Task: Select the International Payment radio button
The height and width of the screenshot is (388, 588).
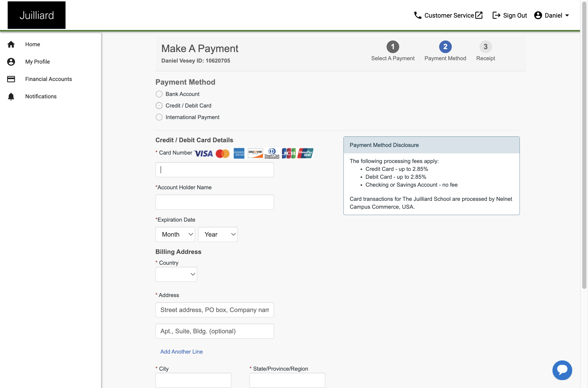Action: click(x=159, y=117)
